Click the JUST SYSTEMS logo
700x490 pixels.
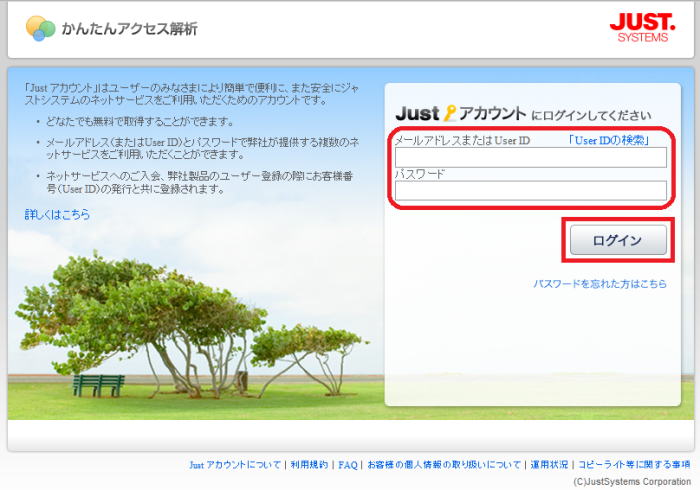(642, 28)
